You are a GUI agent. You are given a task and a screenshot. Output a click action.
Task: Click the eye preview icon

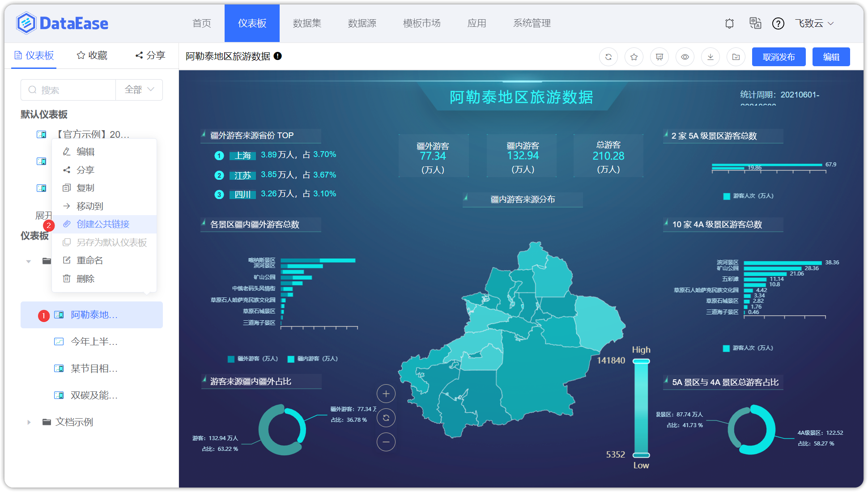685,56
